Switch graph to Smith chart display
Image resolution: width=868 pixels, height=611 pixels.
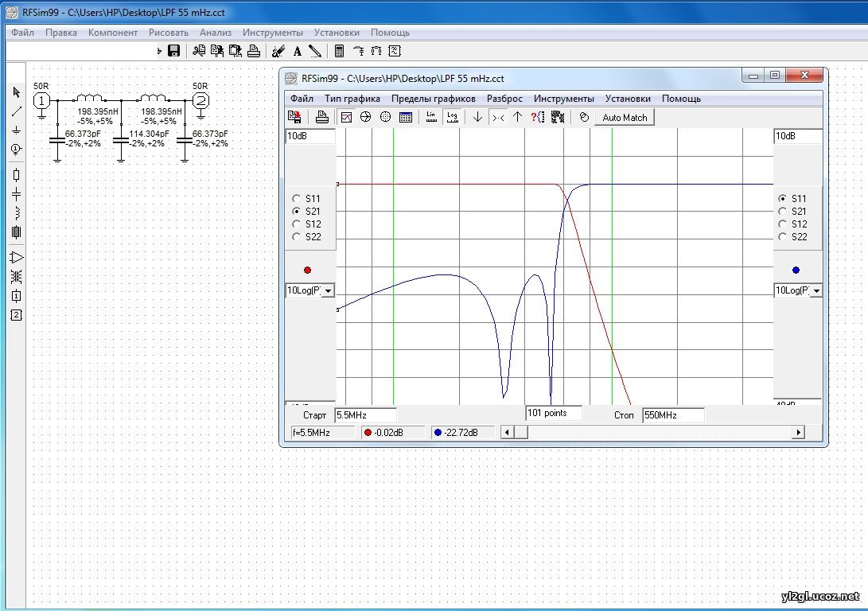366,118
